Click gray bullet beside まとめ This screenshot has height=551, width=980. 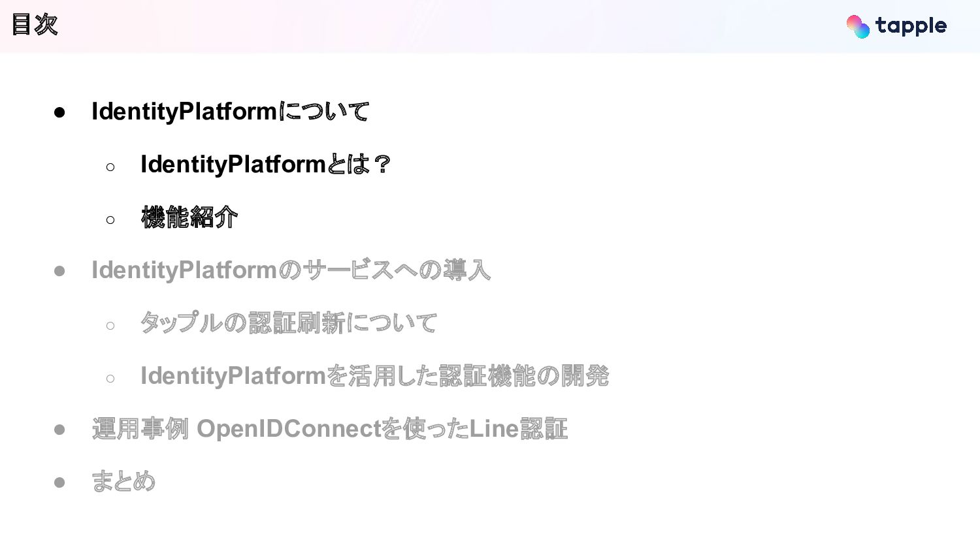[x=59, y=482]
